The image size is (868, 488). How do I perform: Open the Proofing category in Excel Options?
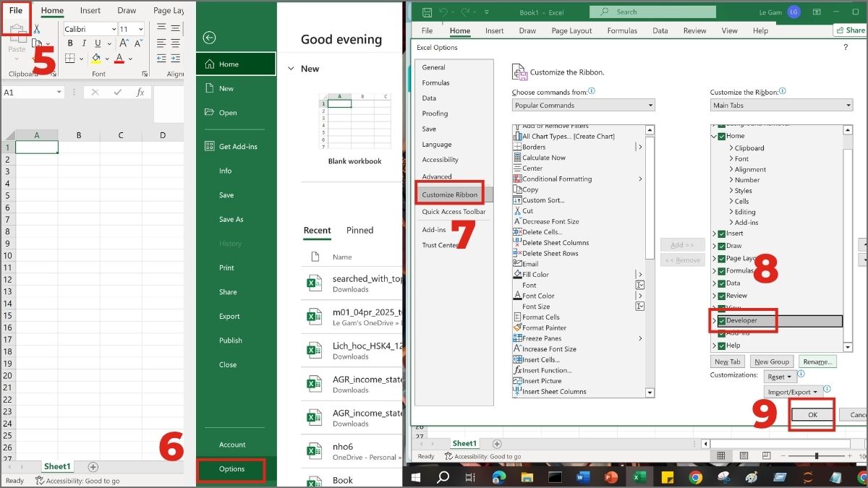(x=435, y=114)
